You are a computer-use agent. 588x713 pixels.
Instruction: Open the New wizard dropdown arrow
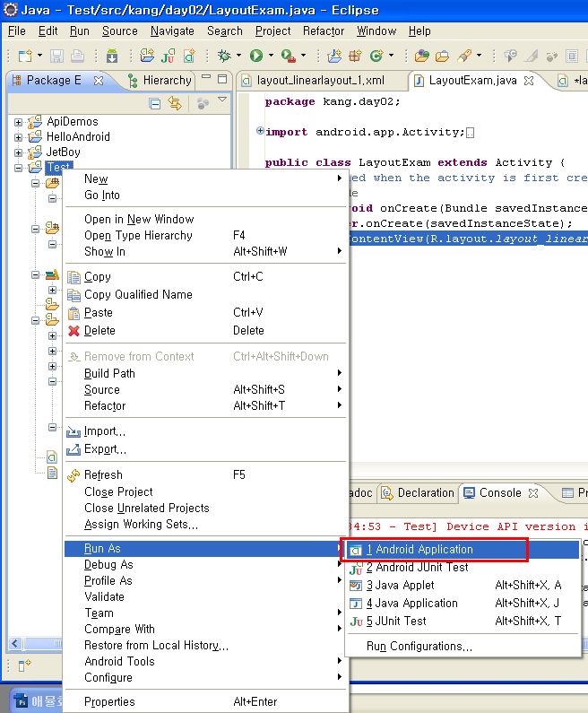click(40, 56)
